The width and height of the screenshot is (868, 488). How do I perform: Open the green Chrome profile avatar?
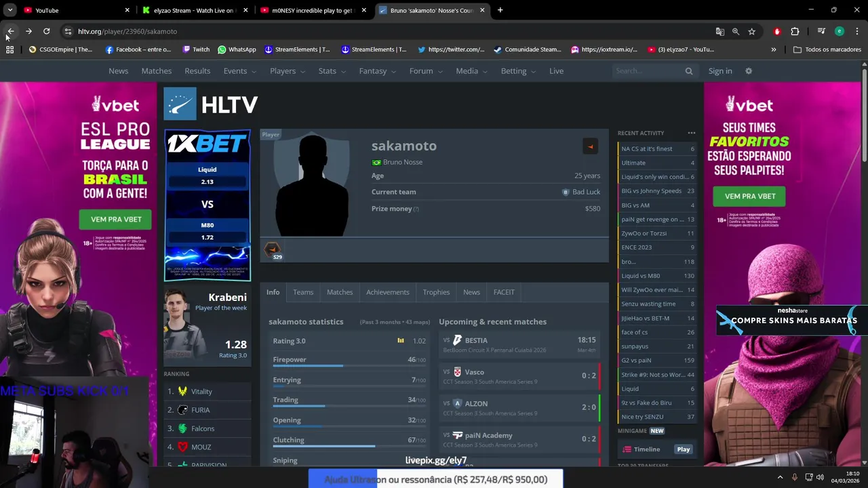point(840,31)
